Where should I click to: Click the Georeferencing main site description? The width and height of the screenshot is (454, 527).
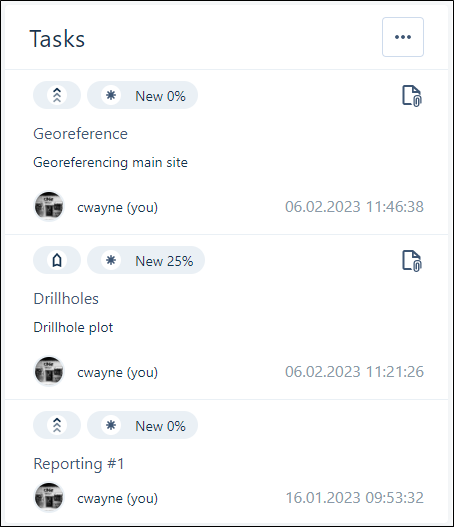(110, 163)
